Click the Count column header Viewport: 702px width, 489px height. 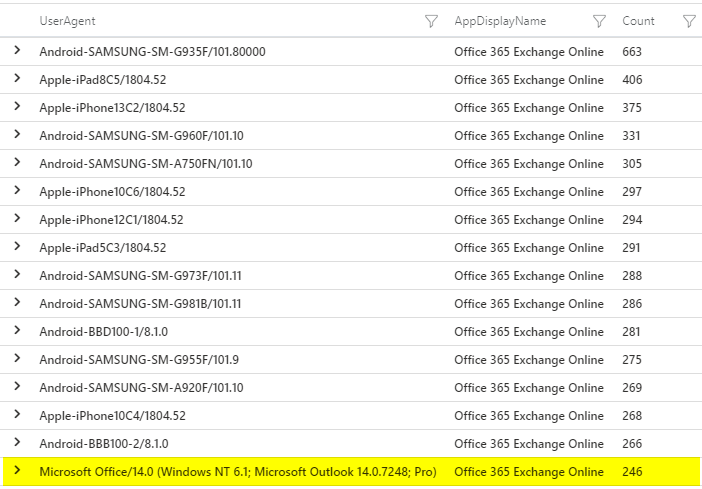click(x=638, y=21)
